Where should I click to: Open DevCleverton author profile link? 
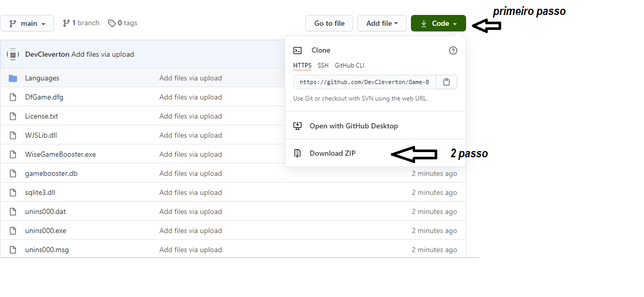(47, 54)
